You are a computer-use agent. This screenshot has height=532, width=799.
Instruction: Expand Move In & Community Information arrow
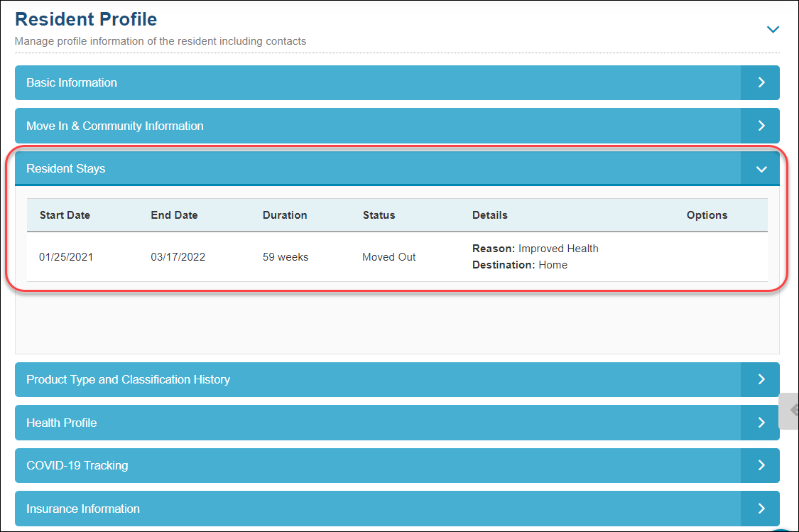[760, 126]
